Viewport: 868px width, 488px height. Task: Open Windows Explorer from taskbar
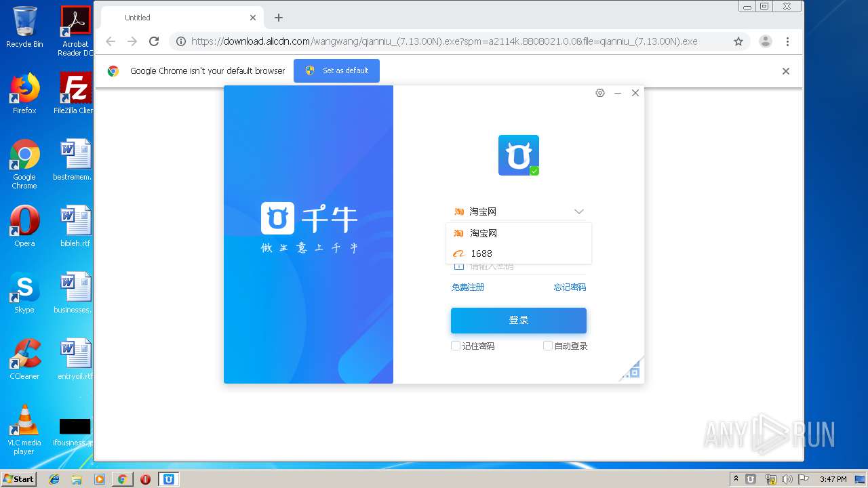77,479
